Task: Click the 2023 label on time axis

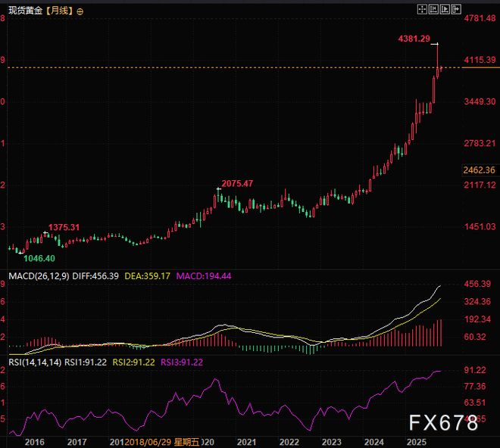Action: (330, 441)
